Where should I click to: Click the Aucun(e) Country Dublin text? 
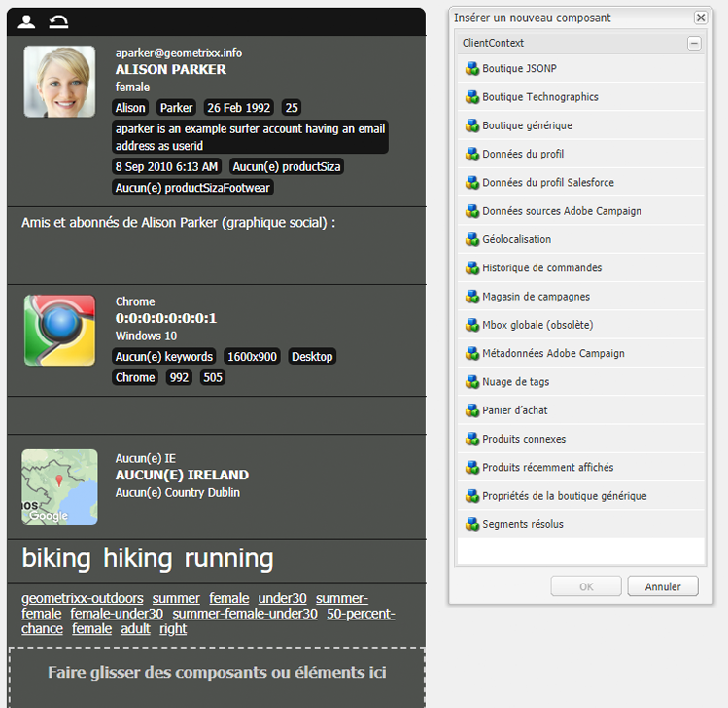(178, 493)
